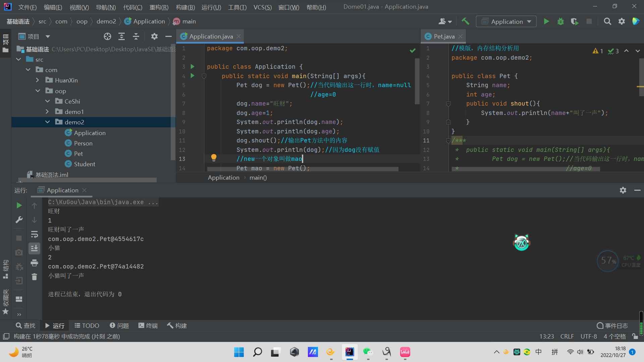Switch to the Pet.java editor tab
The height and width of the screenshot is (362, 644).
coord(444,37)
